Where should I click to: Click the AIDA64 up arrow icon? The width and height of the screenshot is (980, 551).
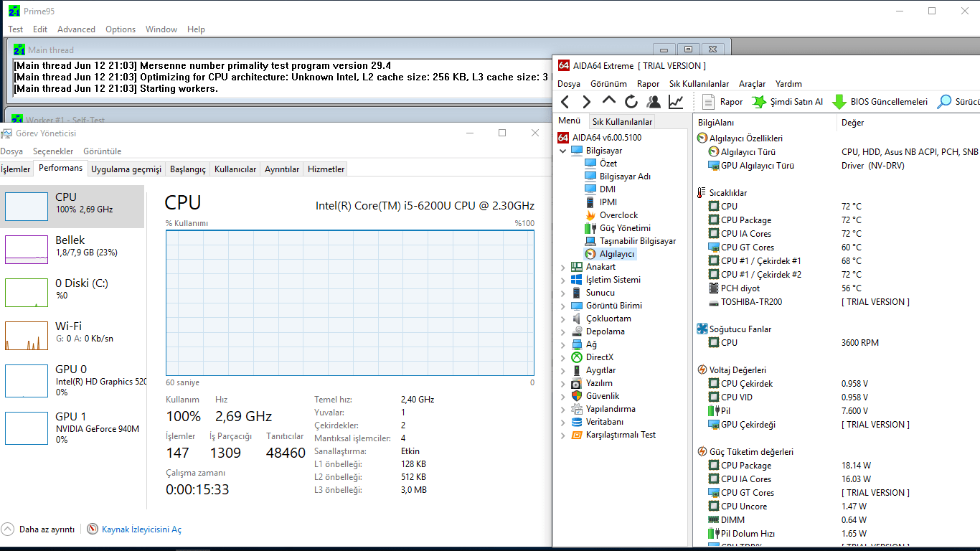pos(609,101)
